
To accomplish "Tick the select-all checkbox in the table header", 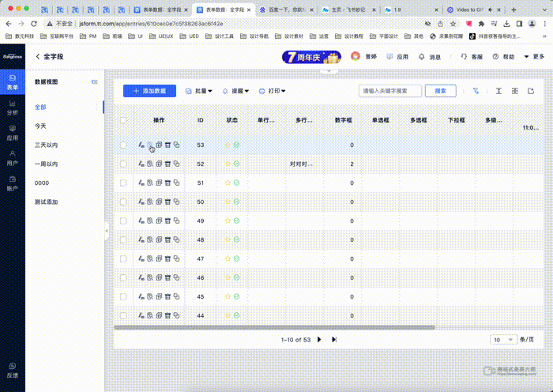I will click(x=123, y=120).
